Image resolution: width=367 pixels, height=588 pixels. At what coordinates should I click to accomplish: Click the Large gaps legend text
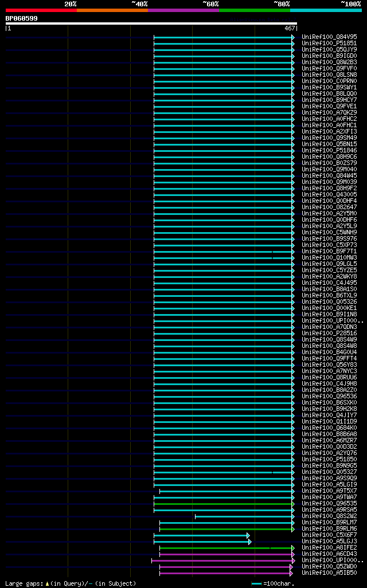(x=71, y=583)
